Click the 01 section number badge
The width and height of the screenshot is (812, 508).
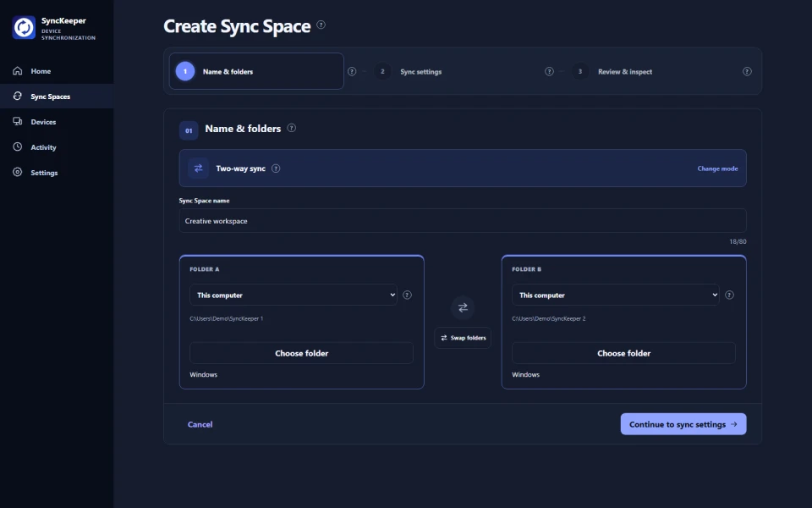(x=189, y=130)
